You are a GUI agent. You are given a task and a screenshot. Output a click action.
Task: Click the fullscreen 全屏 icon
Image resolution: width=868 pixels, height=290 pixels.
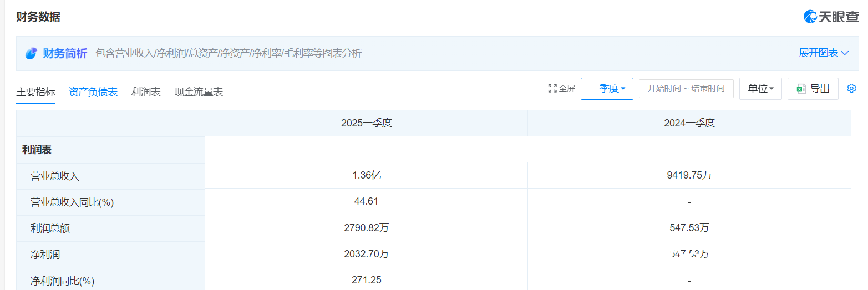tap(552, 88)
